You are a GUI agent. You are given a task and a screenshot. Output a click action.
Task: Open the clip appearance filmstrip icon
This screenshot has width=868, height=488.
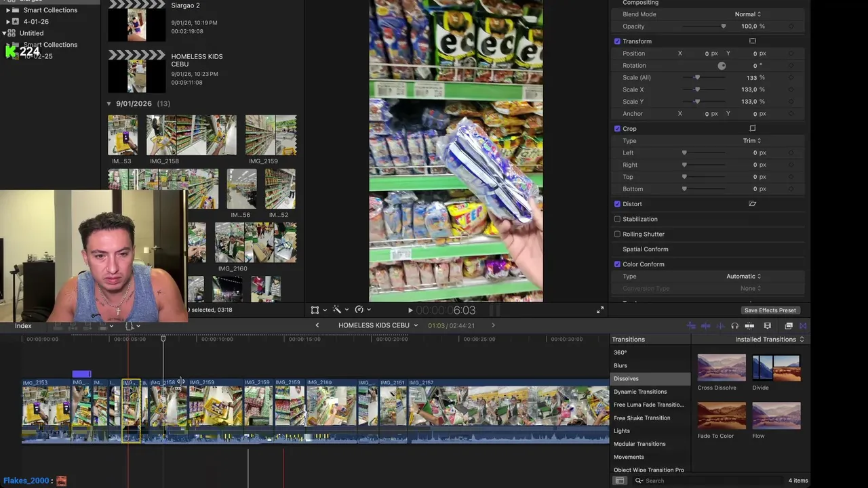point(768,326)
